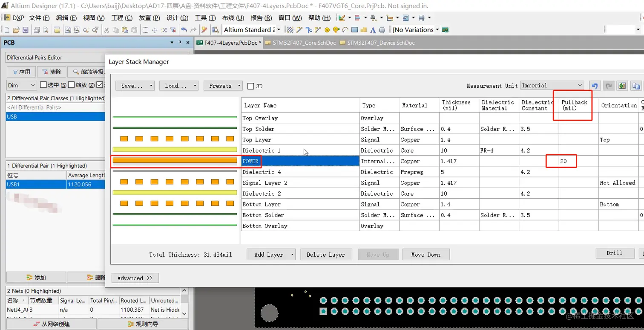Image resolution: width=644 pixels, height=330 pixels.
Task: Open print preview from the toolbar
Action: (46, 30)
